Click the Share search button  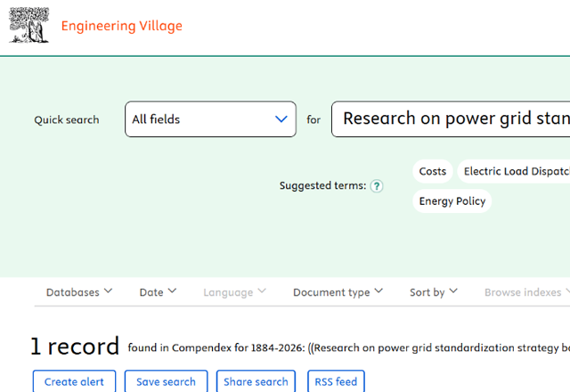tap(256, 381)
